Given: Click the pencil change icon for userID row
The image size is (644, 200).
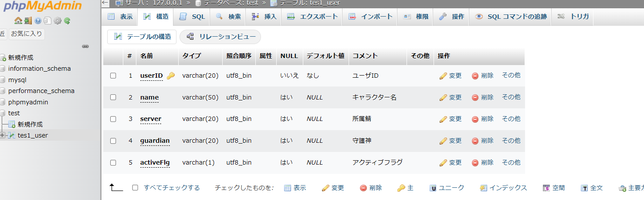Looking at the screenshot, I should point(444,76).
